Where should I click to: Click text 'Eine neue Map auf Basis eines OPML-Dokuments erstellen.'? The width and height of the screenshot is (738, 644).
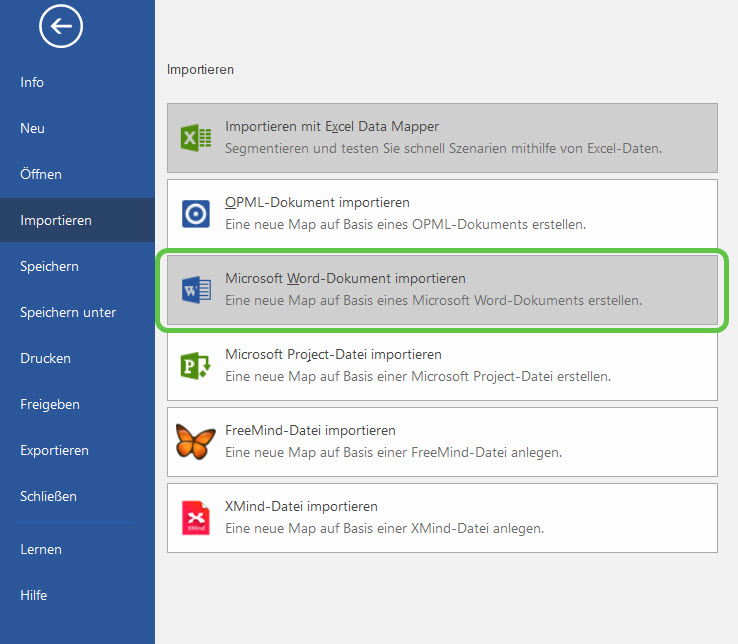(405, 225)
